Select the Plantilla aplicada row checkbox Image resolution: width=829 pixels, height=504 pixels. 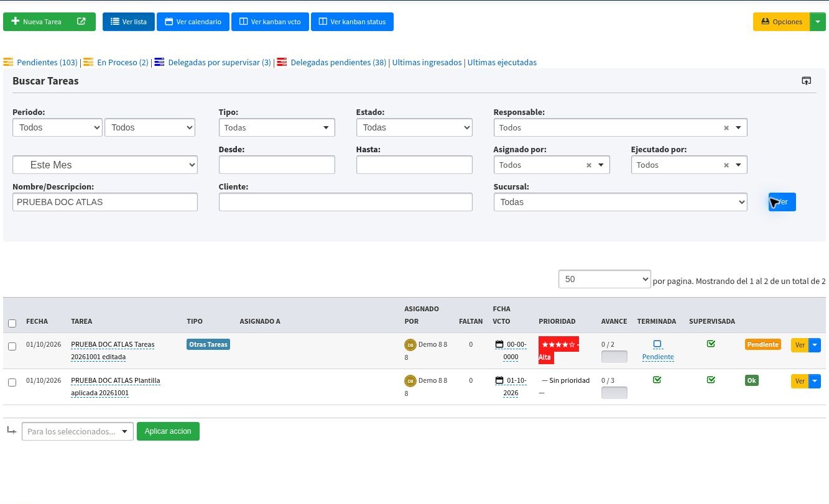point(12,382)
